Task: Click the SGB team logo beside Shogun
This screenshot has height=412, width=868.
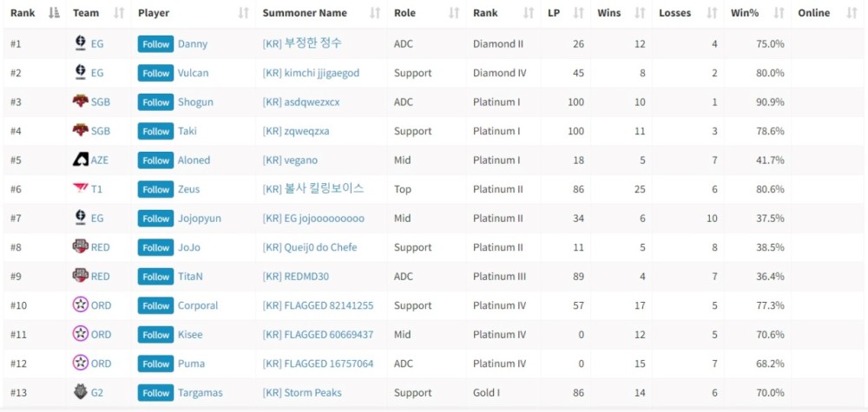Action: (80, 101)
